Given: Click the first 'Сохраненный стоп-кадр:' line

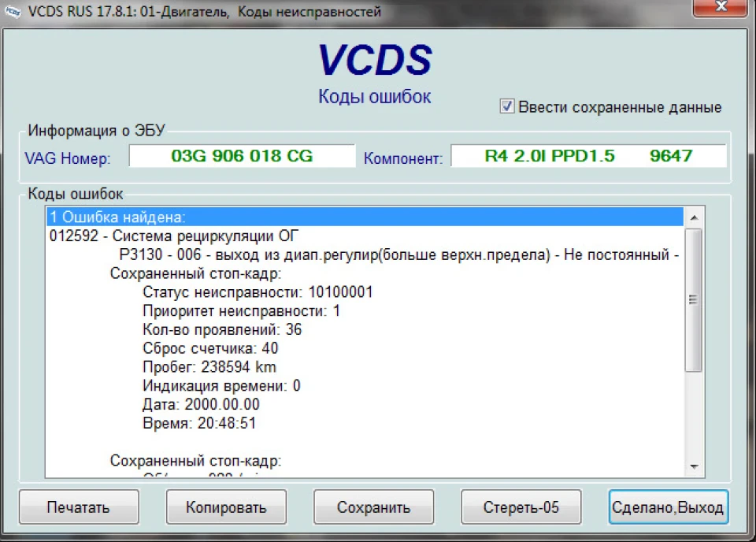Looking at the screenshot, I should [196, 273].
